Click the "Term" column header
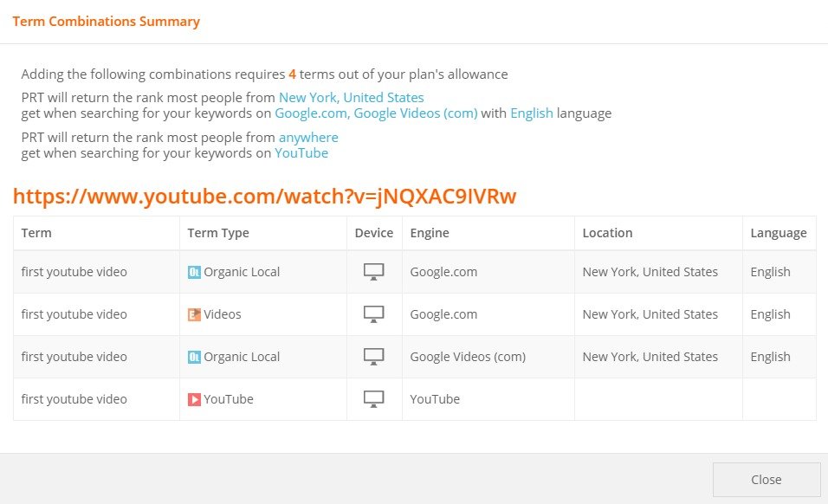 click(x=36, y=233)
